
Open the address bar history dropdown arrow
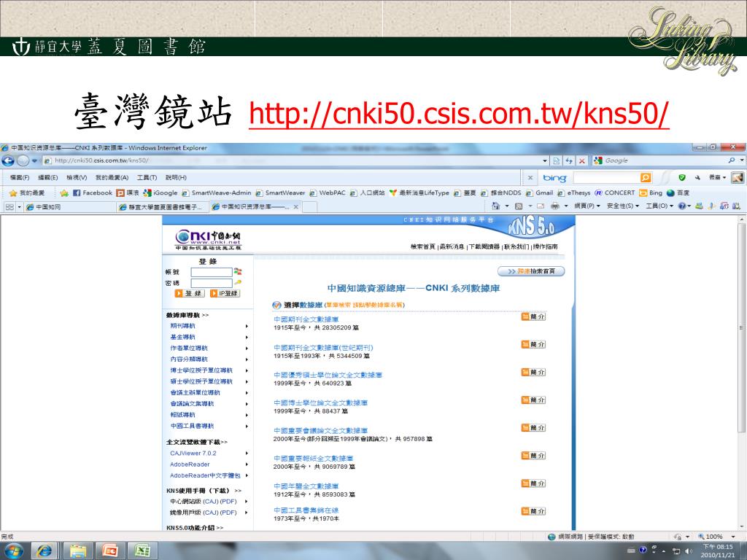click(545, 161)
